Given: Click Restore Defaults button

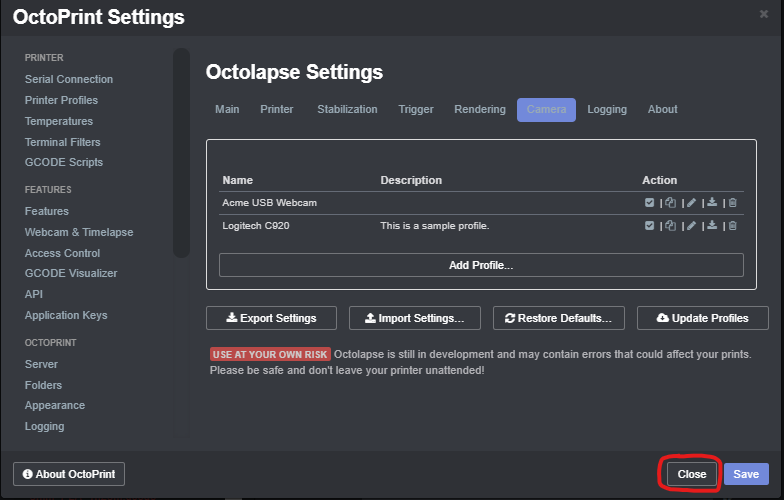Looking at the screenshot, I should click(559, 318).
